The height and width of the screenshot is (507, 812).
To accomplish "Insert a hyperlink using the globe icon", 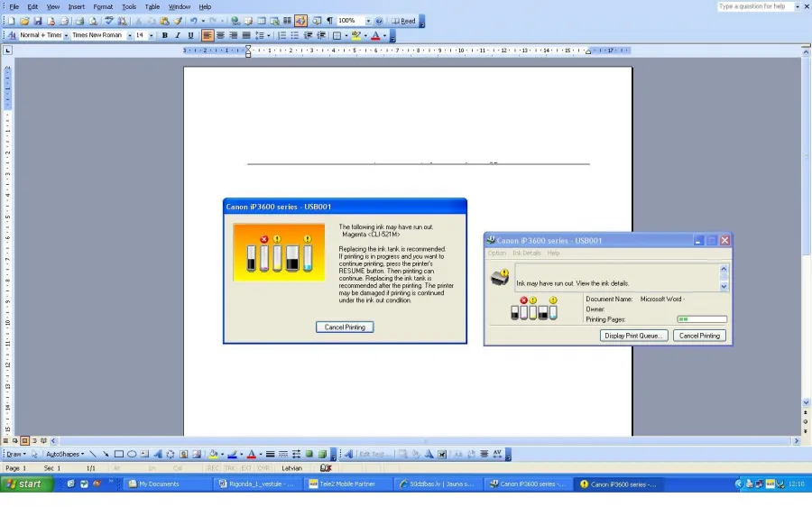I will point(235,22).
